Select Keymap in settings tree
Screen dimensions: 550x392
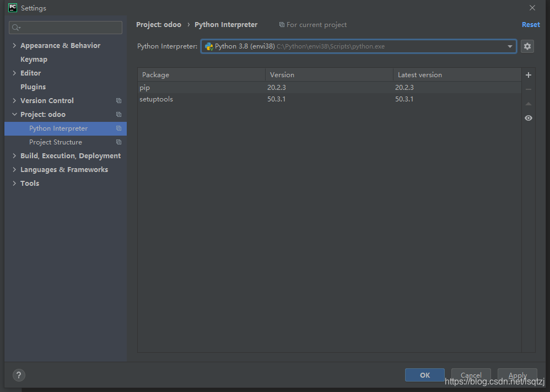click(x=34, y=60)
